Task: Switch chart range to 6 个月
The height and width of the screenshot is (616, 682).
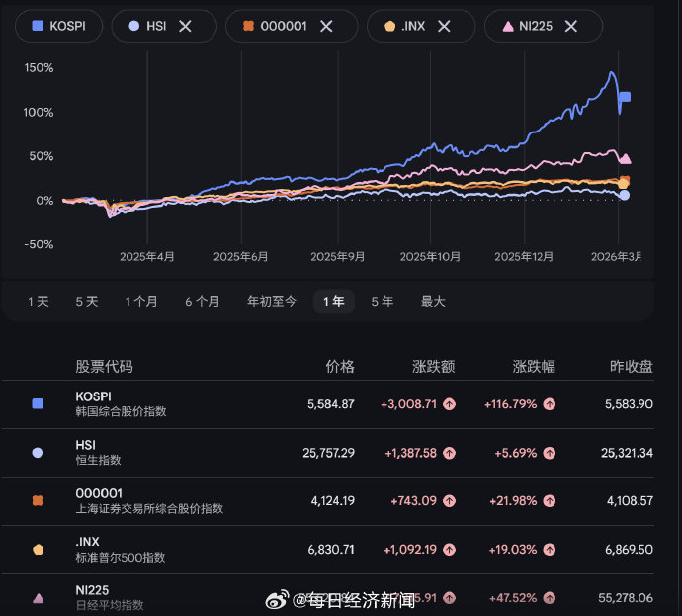Action: pos(203,301)
